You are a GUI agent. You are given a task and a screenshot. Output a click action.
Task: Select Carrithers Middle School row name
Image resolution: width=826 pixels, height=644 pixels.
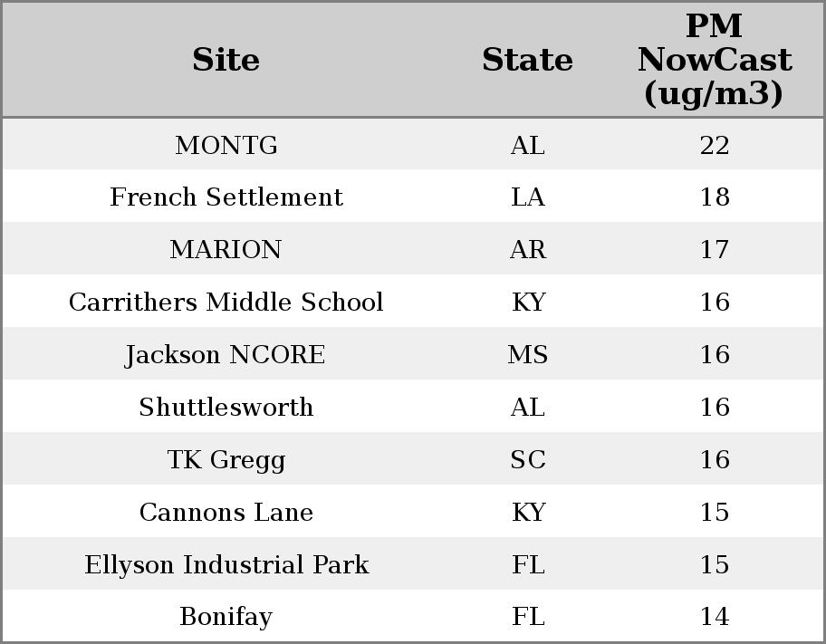(226, 303)
